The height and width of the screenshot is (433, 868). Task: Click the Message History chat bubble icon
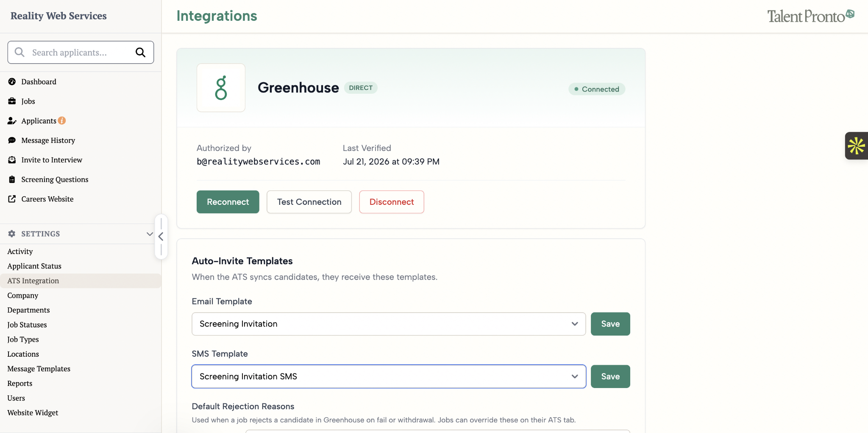pos(12,140)
